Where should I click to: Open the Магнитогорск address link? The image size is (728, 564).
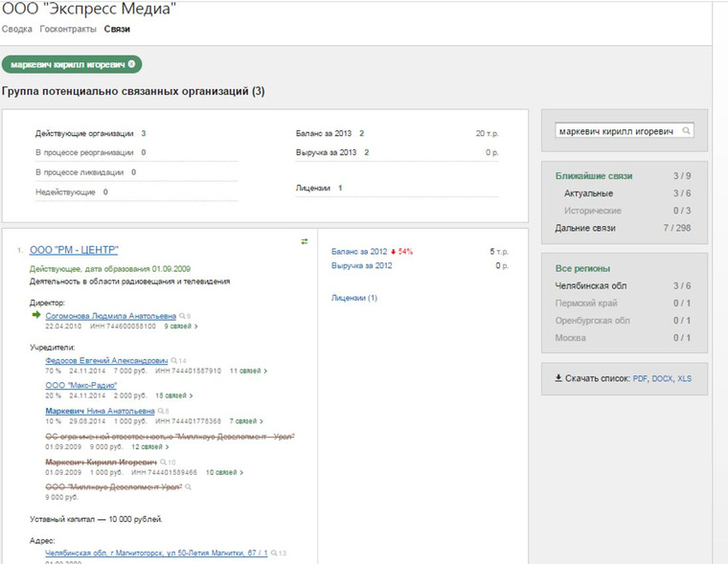156,553
